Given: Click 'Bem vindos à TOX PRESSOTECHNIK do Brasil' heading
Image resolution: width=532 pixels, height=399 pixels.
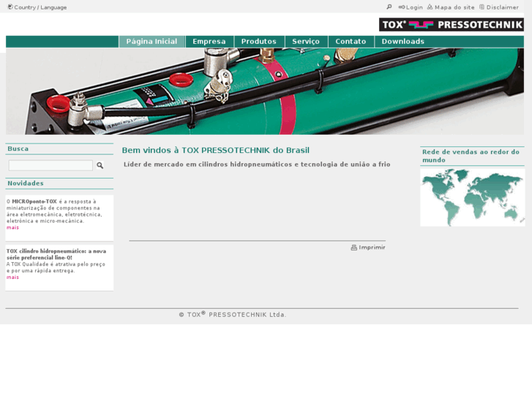Looking at the screenshot, I should (x=216, y=150).
